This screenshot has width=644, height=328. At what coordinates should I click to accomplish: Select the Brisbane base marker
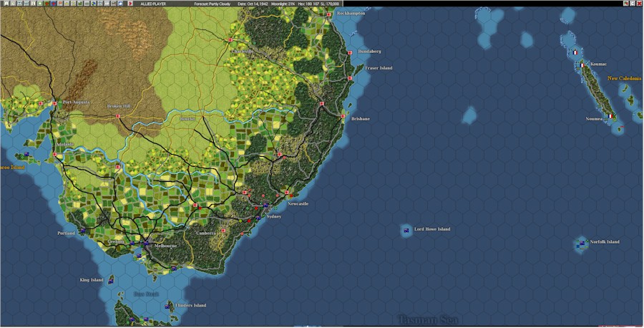(x=343, y=116)
